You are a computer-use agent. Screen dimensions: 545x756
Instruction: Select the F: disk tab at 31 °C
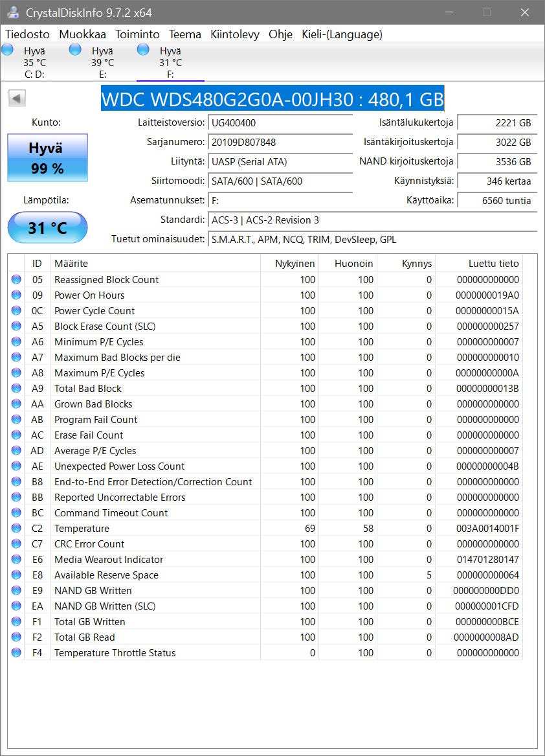point(170,62)
